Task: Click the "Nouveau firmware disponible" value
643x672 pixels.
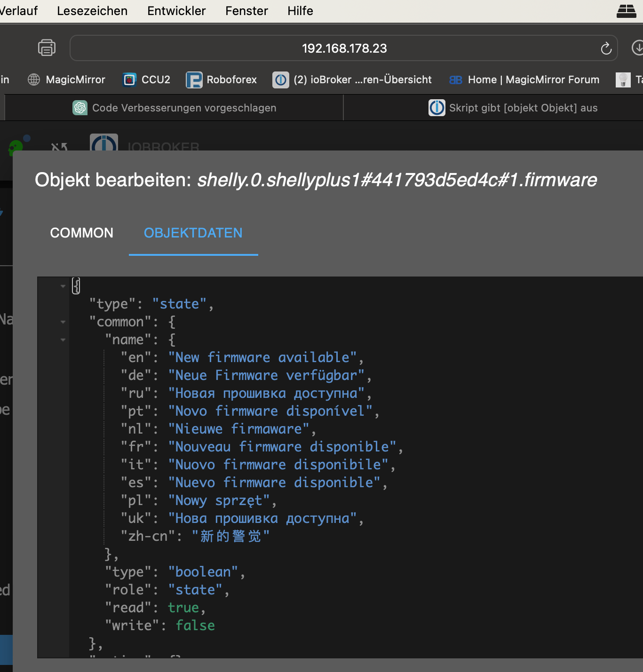Action: click(x=282, y=447)
